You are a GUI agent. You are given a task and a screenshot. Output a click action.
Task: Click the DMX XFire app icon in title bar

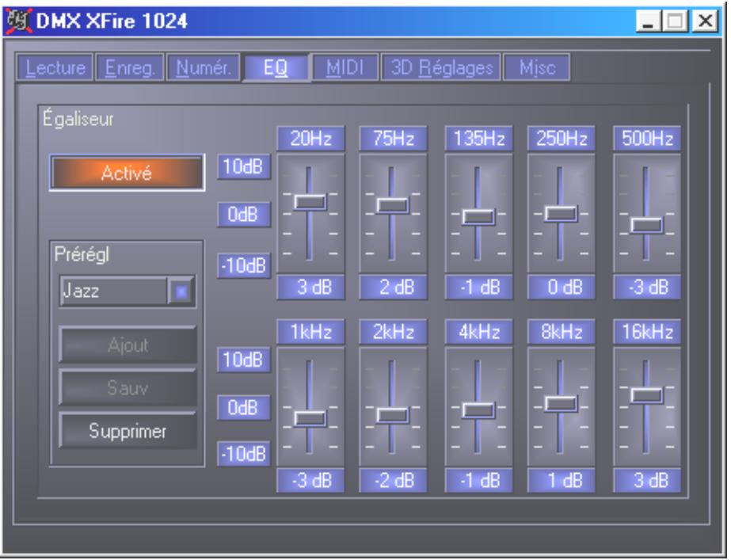(18, 21)
